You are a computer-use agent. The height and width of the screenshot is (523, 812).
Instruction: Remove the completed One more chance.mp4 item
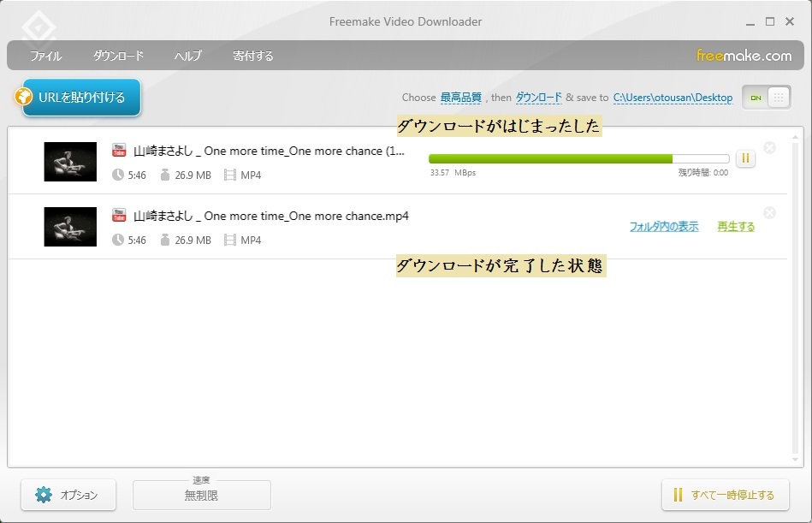point(769,213)
